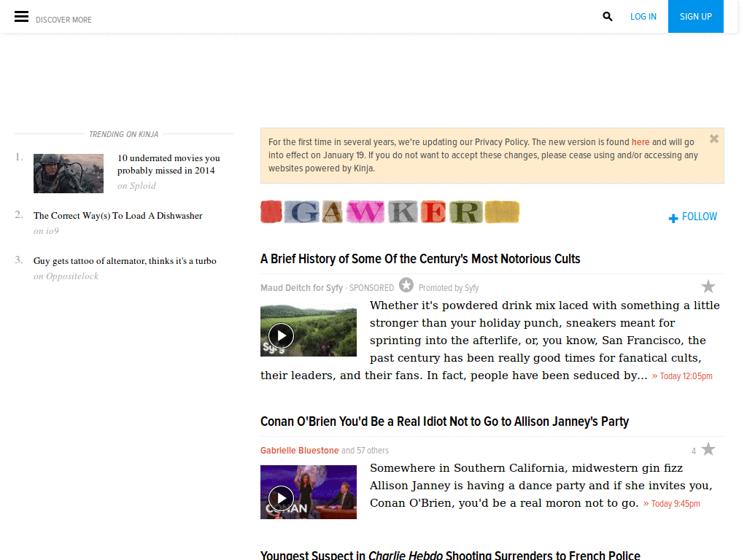
Task: Open the Charlie Hebdo Shooting headline
Action: pos(450,555)
